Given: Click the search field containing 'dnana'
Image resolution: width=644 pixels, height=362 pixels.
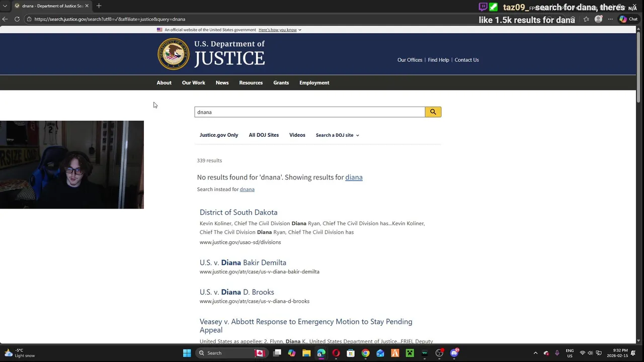Looking at the screenshot, I should [x=309, y=112].
